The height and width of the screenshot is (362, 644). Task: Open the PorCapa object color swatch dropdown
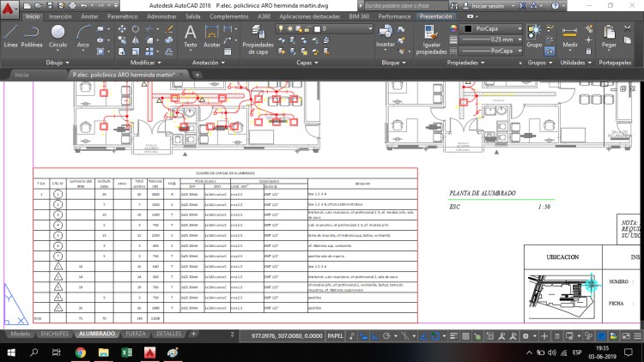click(x=493, y=28)
